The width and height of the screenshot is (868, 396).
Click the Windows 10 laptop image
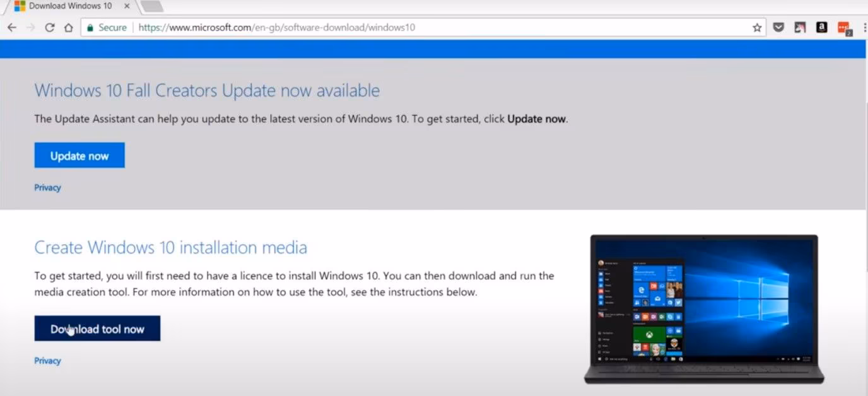(704, 309)
